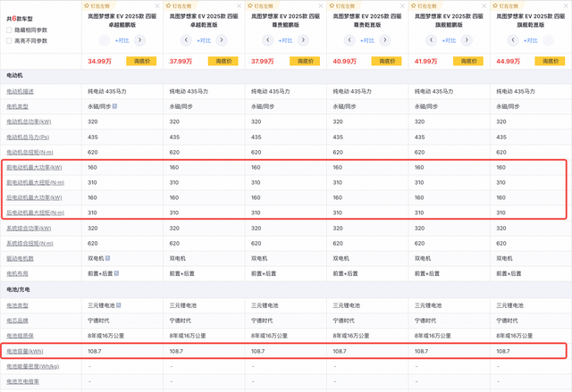Viewport: 572px width, 392px height.
Task: Click +对比 for the 34.99万 model
Action: pyautogui.click(x=122, y=40)
